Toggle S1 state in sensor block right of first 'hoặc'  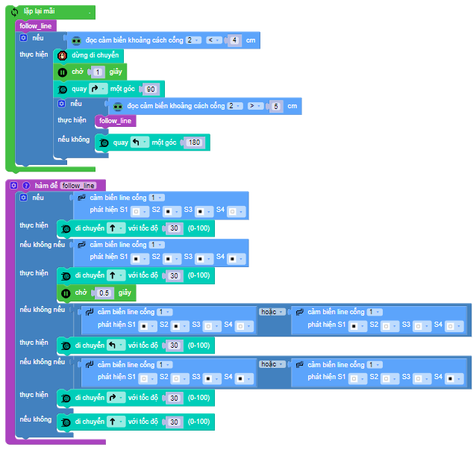coord(357,326)
